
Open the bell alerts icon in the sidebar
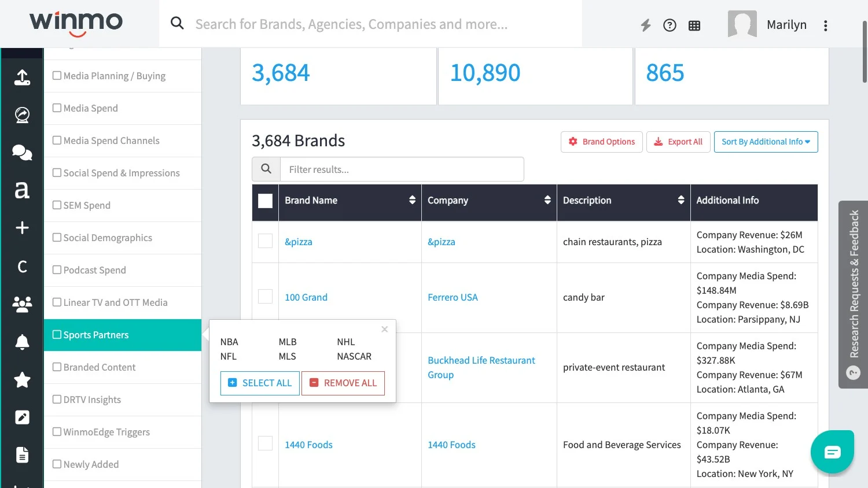pyautogui.click(x=22, y=342)
